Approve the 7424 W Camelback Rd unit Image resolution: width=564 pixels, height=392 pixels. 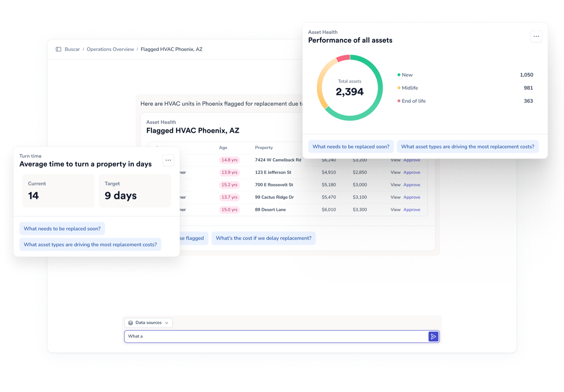pos(411,160)
